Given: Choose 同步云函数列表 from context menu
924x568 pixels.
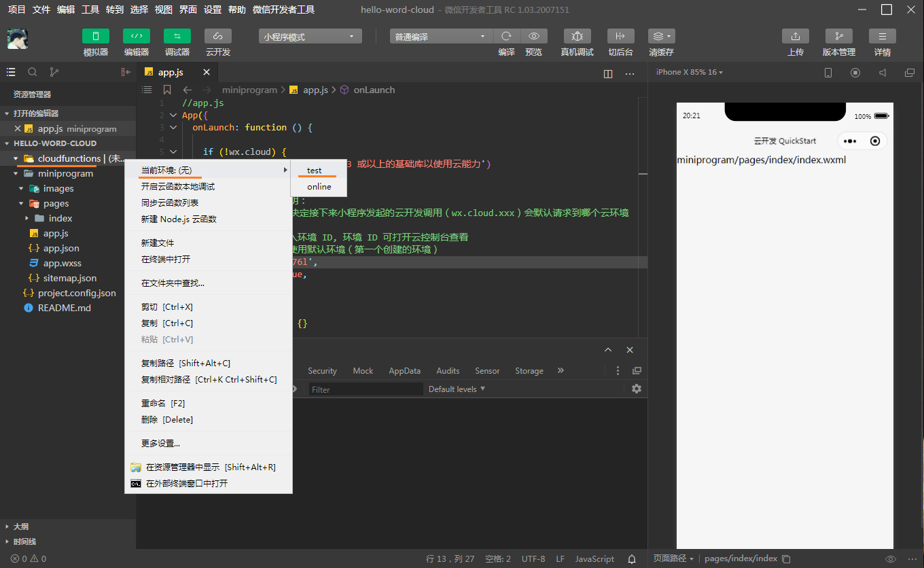Looking at the screenshot, I should (x=209, y=202).
